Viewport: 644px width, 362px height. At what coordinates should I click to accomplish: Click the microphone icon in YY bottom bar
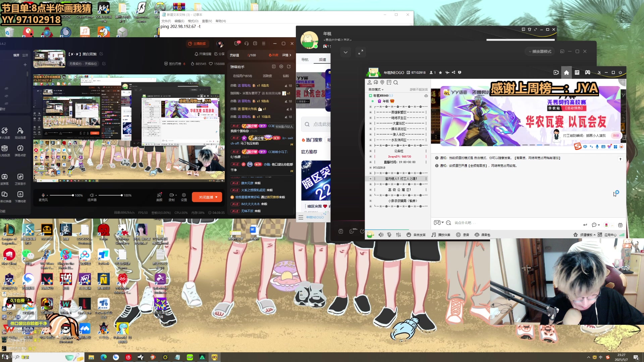pos(389,235)
